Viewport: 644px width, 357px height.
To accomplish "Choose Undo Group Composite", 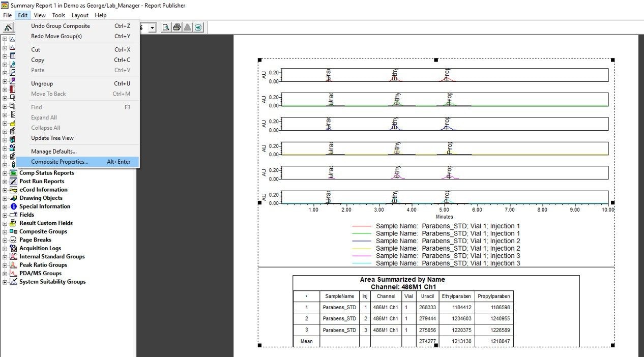I will (x=77, y=26).
